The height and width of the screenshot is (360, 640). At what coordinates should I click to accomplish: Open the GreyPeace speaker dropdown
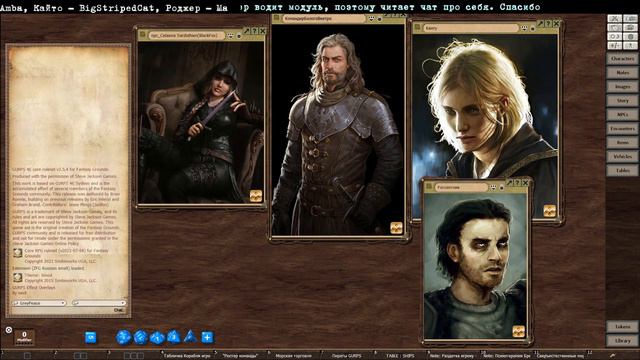click(39, 303)
